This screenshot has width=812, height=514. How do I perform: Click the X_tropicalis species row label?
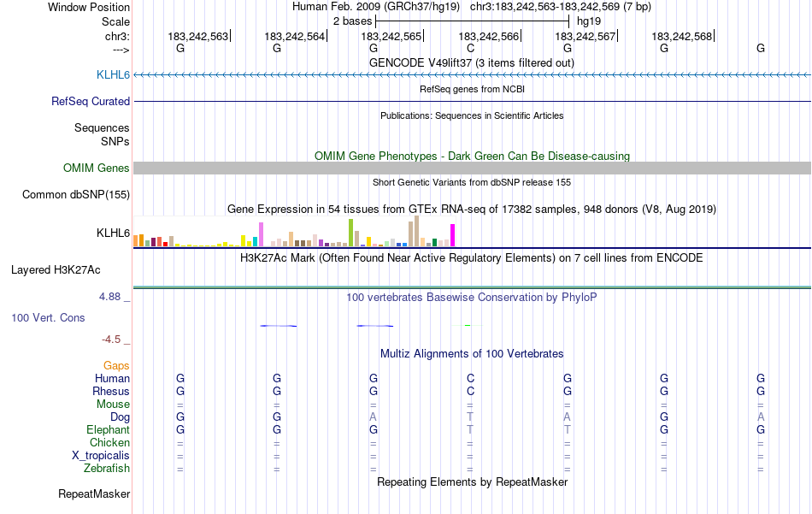pyautogui.click(x=101, y=456)
